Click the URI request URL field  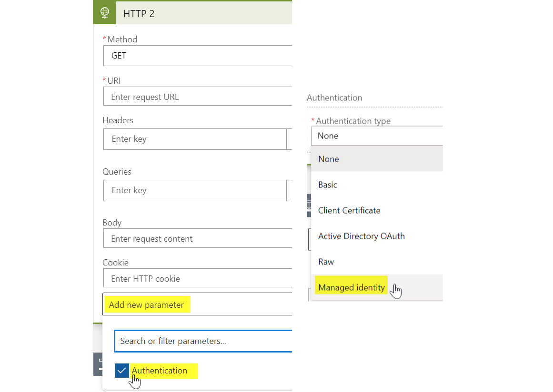[x=198, y=97]
